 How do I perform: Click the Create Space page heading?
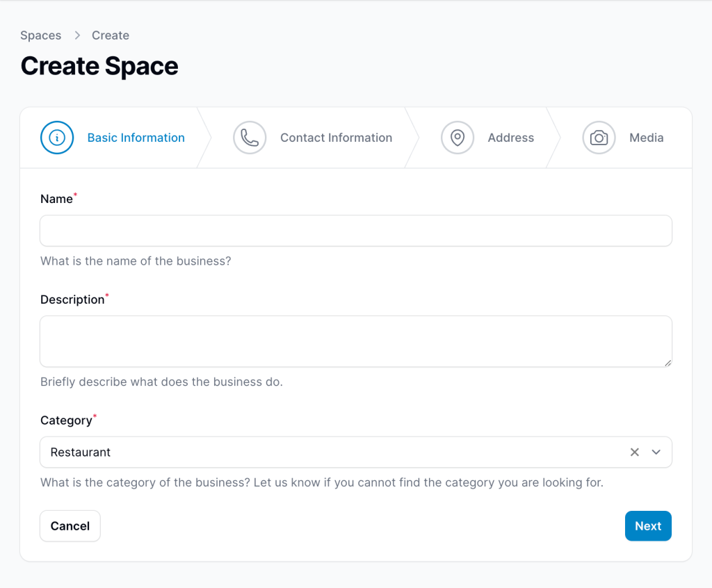point(99,66)
